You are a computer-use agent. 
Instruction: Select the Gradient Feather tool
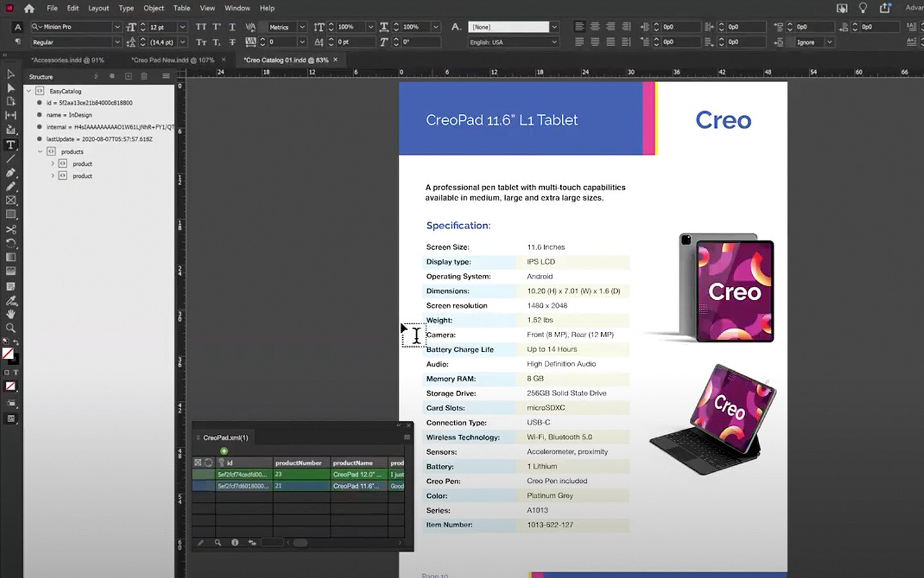coord(10,271)
